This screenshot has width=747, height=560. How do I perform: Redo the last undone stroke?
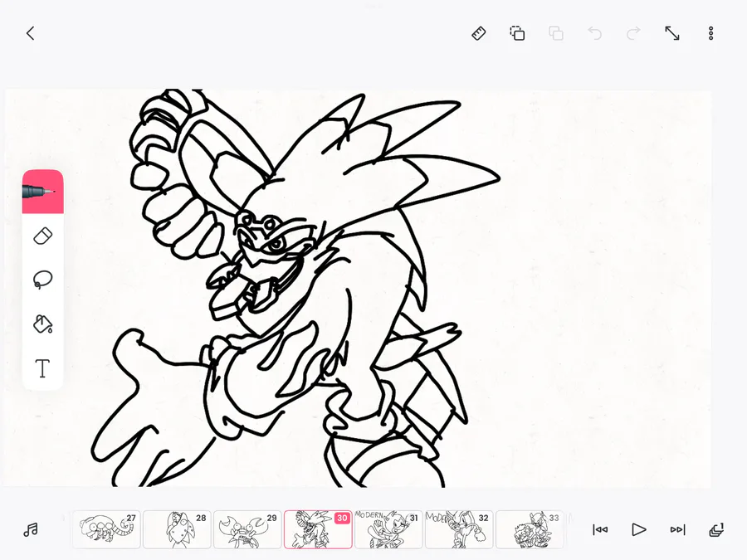(x=633, y=33)
